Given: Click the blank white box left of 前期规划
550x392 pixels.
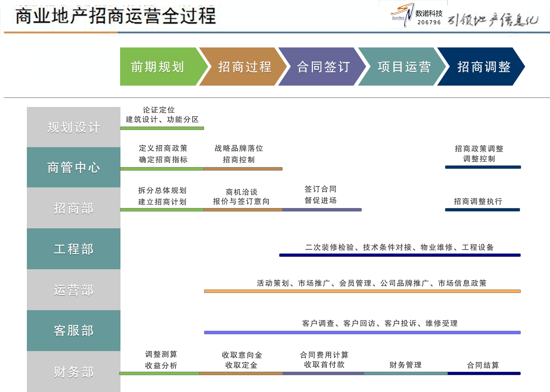Looking at the screenshot, I should point(74,67).
